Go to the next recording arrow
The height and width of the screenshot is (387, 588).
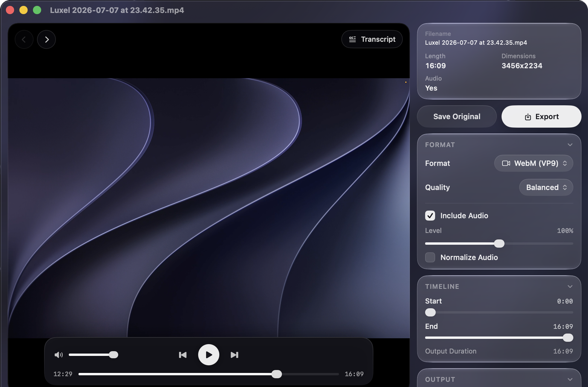[x=46, y=40]
